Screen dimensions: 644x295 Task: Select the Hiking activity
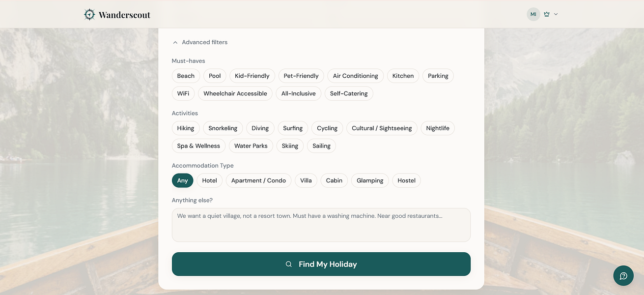(x=186, y=128)
